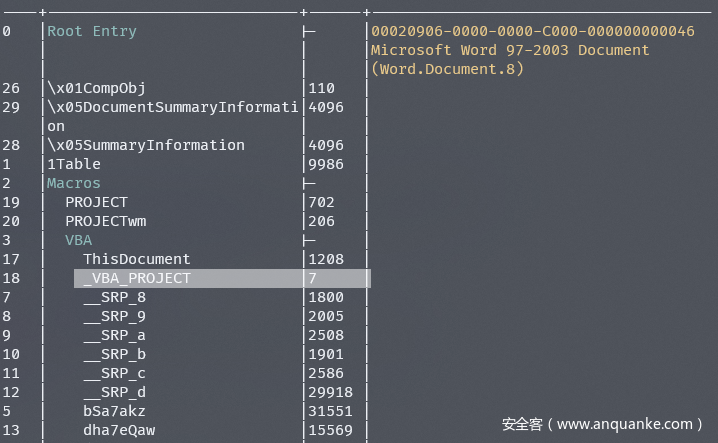Viewport: 718px width, 443px height.
Task: Open the dha7eQaw macro stream
Action: point(119,430)
